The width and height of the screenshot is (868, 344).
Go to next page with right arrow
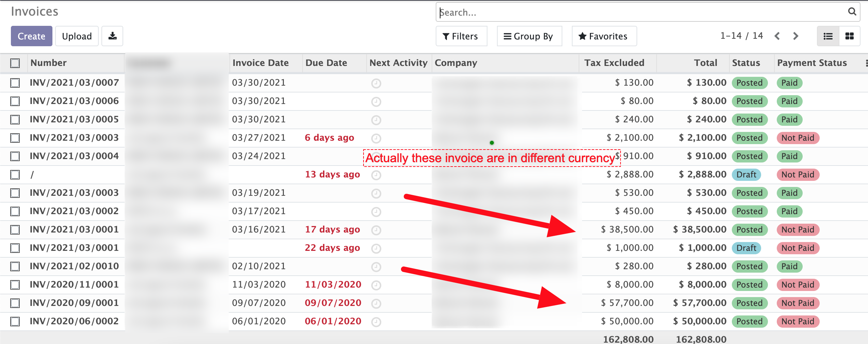[x=795, y=36]
